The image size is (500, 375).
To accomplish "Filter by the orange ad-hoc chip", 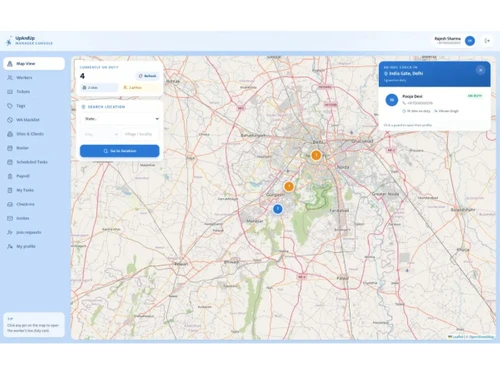I will tap(140, 87).
